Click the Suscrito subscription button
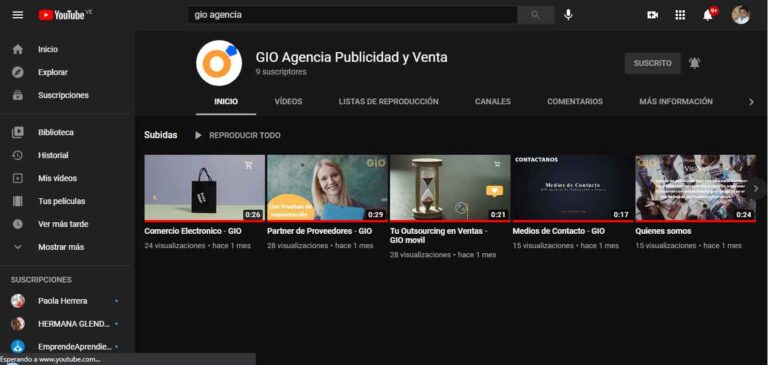The image size is (768, 365). point(652,63)
